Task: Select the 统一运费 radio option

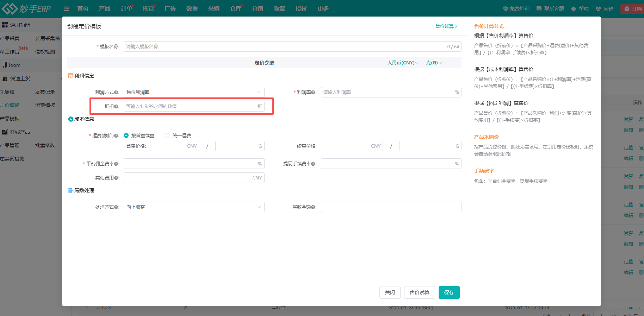Action: click(x=167, y=136)
